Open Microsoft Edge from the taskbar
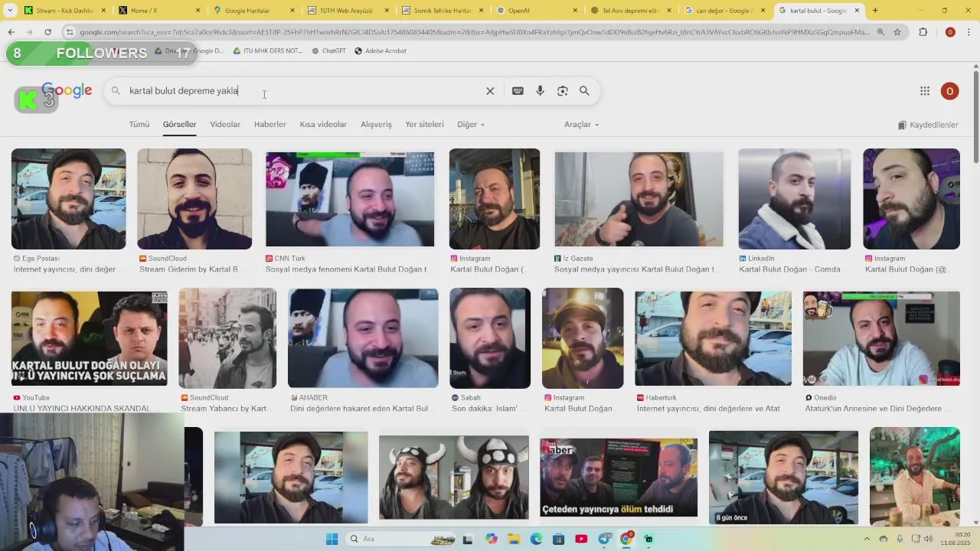This screenshot has width=980, height=551. pyautogui.click(x=536, y=539)
